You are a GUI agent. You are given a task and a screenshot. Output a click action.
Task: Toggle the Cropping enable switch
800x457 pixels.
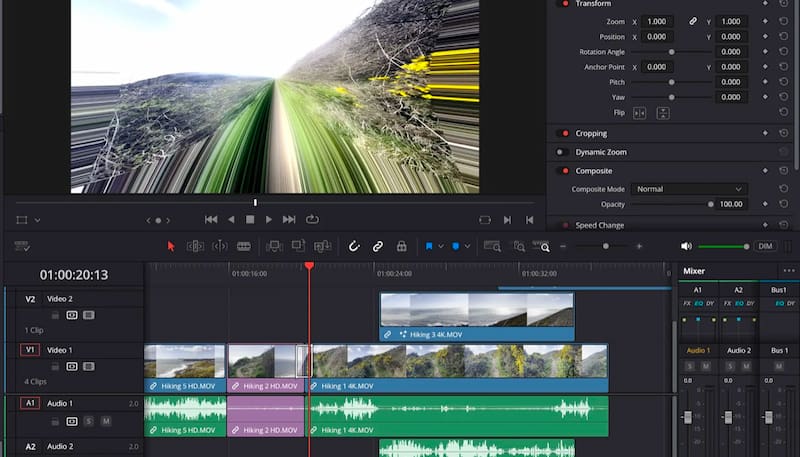pos(563,133)
